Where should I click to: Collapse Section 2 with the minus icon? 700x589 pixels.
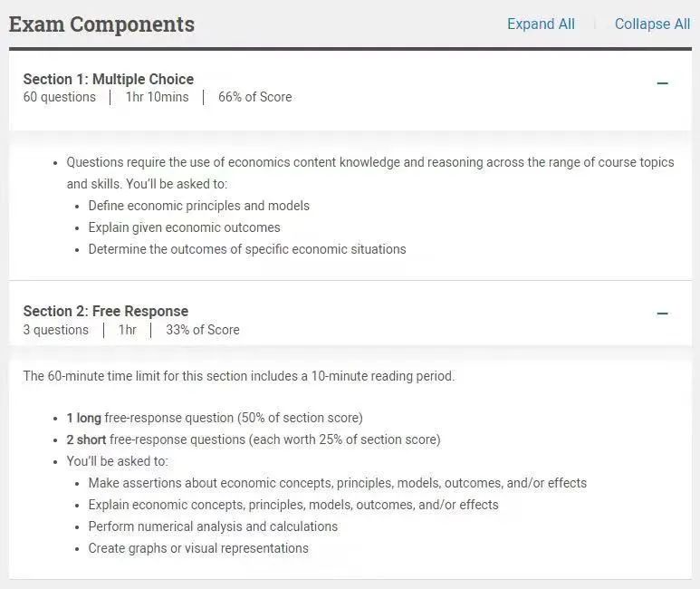coord(663,314)
